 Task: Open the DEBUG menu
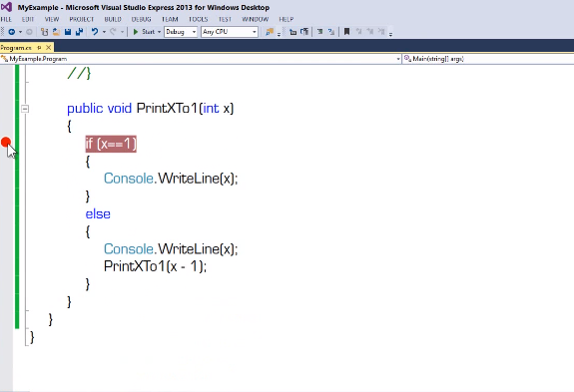pos(142,19)
